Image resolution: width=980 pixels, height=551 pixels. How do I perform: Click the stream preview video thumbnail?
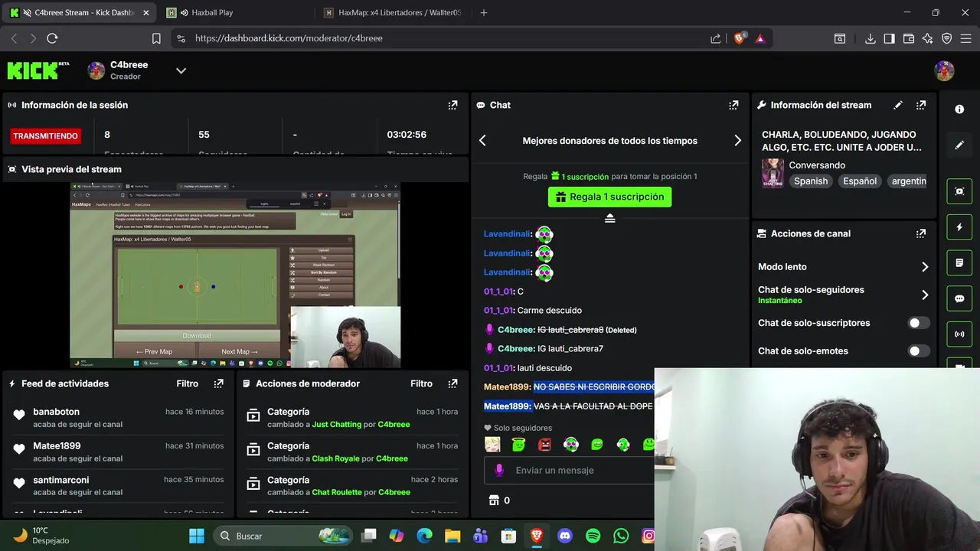point(235,275)
